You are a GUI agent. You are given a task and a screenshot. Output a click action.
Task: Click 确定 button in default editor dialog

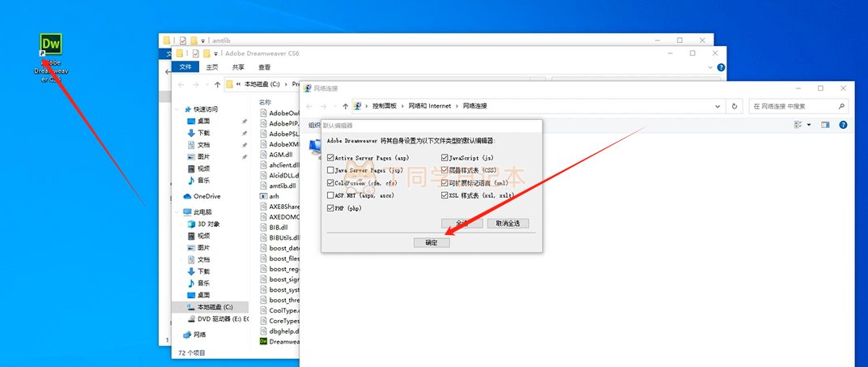click(432, 242)
